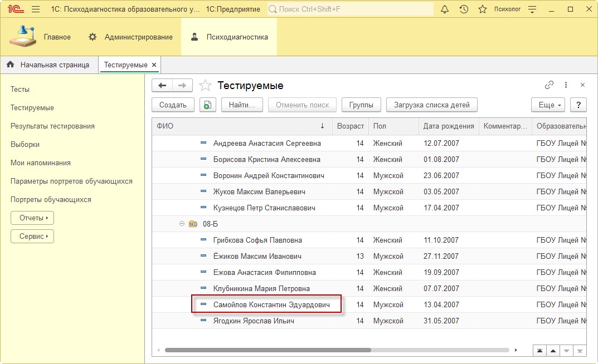Open the history clock icon
Viewport: 598px width, 364px height.
[464, 9]
